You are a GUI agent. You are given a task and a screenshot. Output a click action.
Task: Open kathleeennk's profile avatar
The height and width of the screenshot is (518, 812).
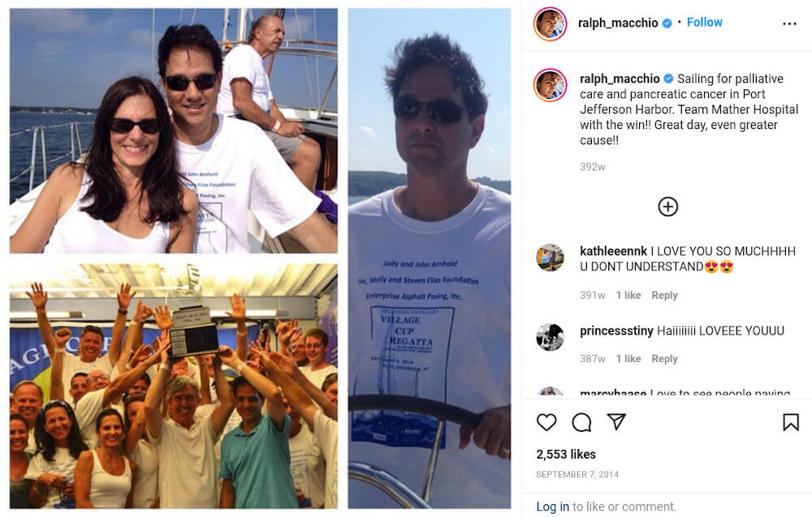550,257
